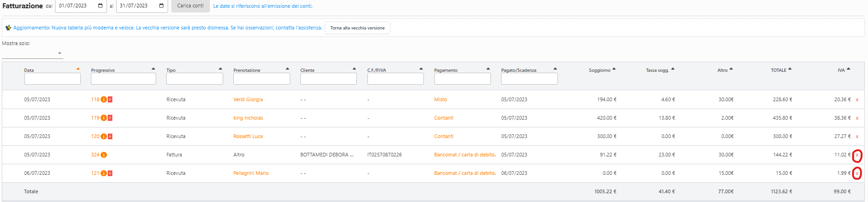Open calendar picker on end date field
The height and width of the screenshot is (202, 868).
pos(161,6)
